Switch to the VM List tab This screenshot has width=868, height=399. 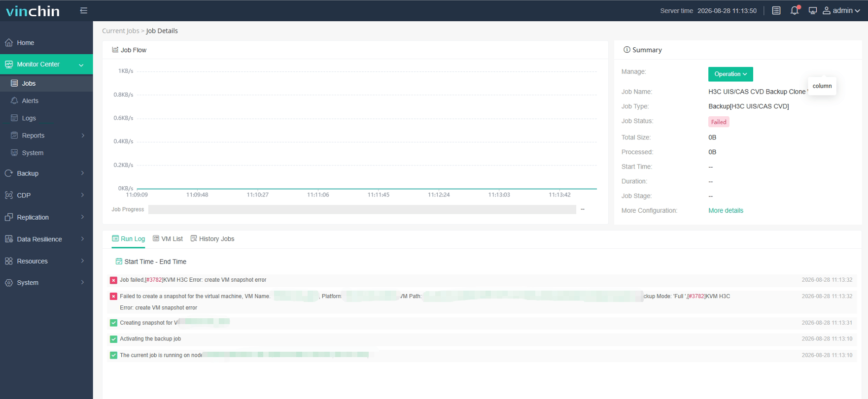click(x=168, y=239)
